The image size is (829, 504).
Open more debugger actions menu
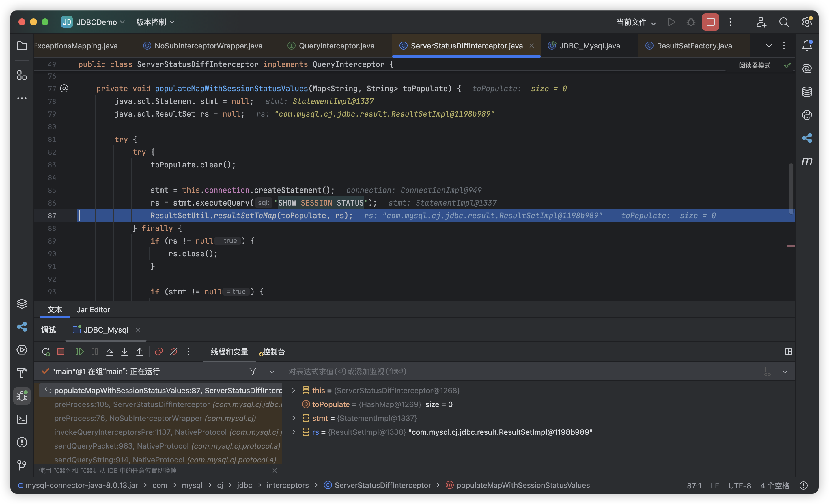point(189,352)
